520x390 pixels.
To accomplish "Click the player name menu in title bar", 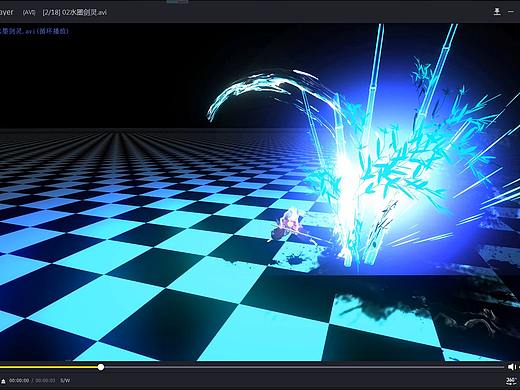I will [7, 12].
